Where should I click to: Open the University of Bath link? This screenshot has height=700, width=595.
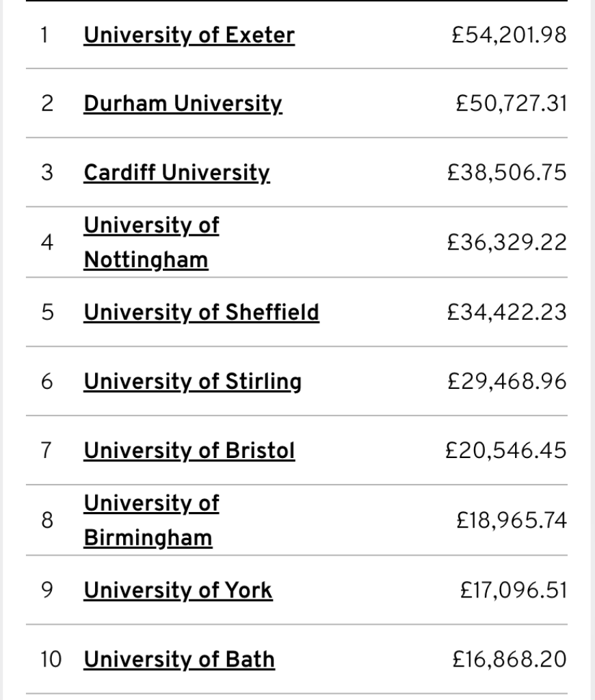click(x=179, y=660)
